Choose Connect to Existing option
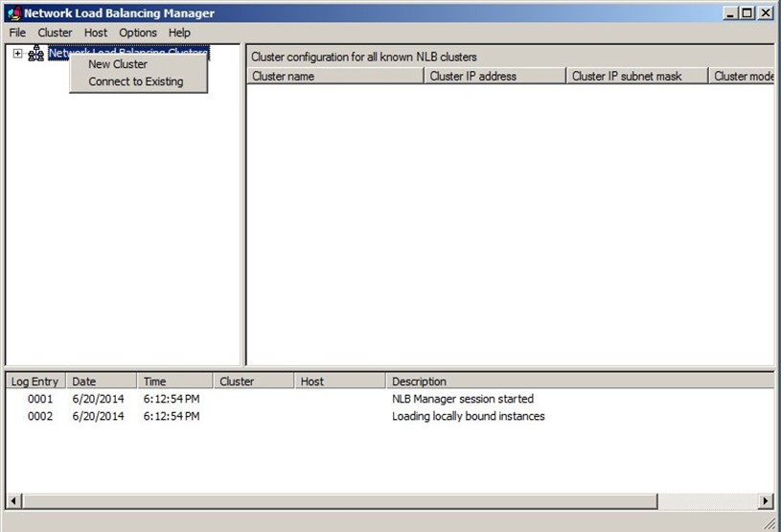This screenshot has height=532, width=781. click(x=136, y=81)
